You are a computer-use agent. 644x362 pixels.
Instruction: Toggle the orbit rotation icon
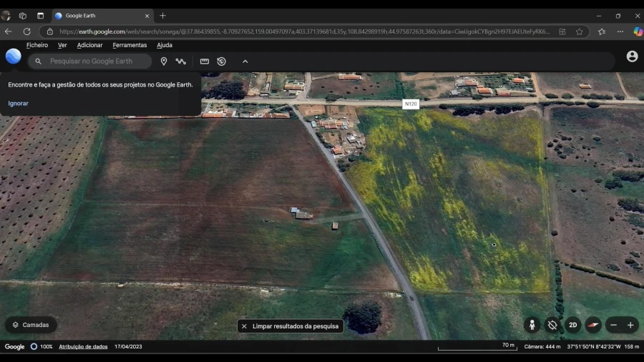pos(552,325)
